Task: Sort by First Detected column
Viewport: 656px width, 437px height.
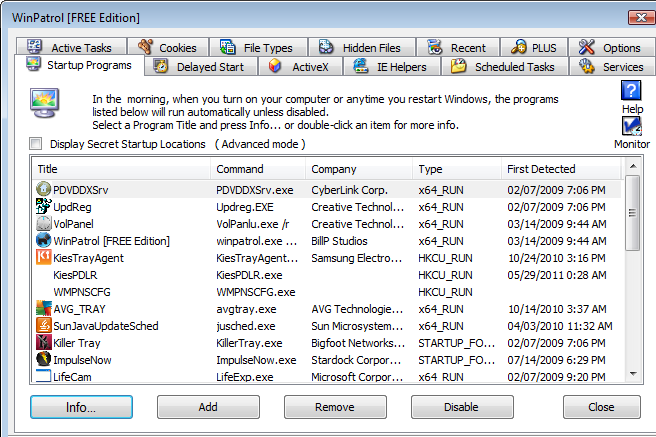Action: [x=560, y=169]
